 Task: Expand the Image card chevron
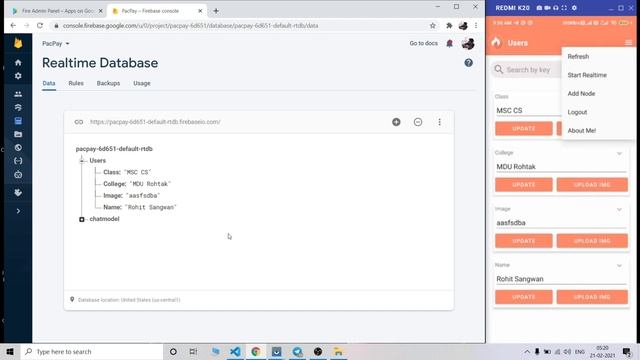pos(619,209)
